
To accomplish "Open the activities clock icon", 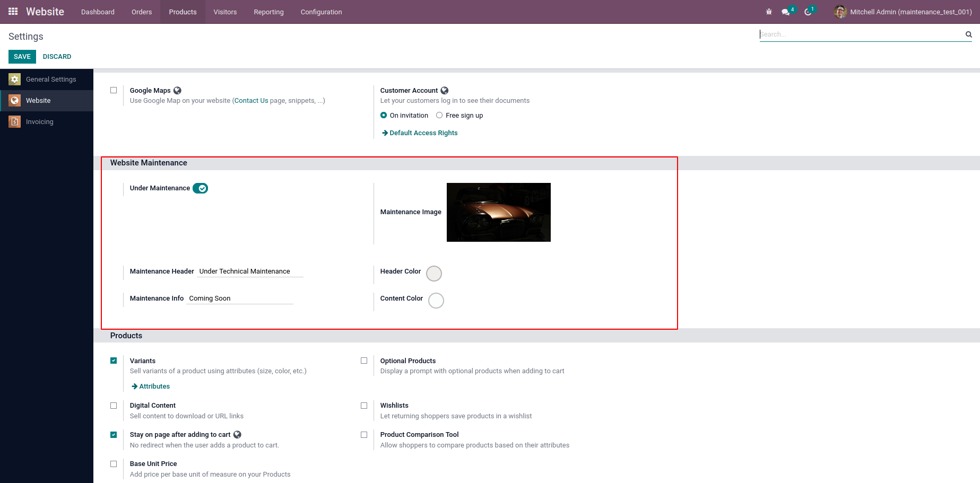I will (808, 12).
